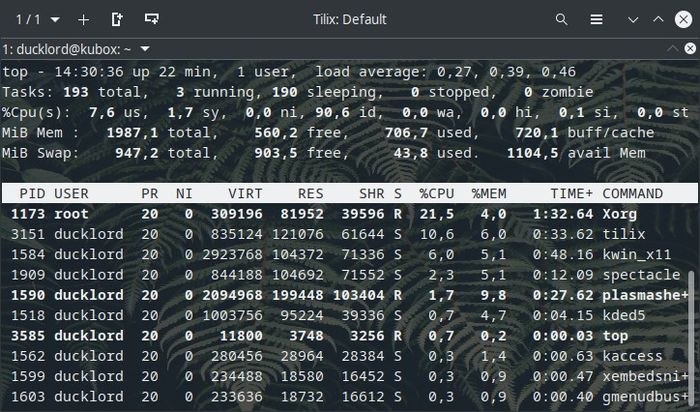Viewport: 700px width, 412px height.
Task: Click the up chevron in the title bar
Action: tap(658, 19)
